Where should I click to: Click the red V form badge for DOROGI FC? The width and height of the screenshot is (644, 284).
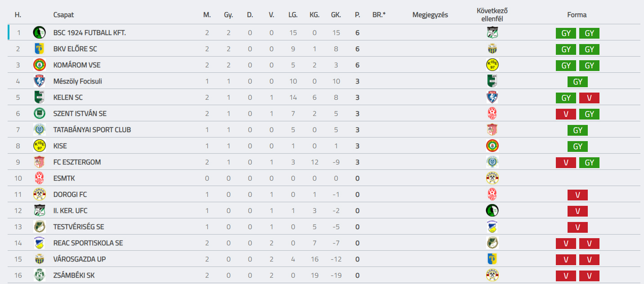(x=577, y=195)
